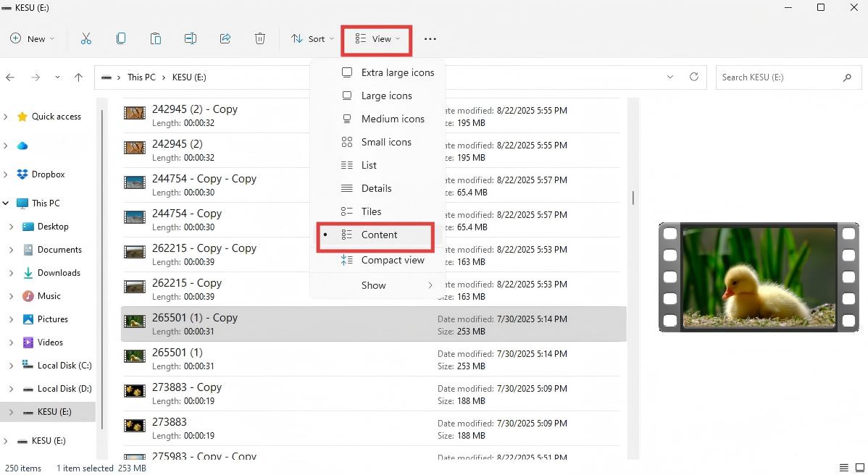Select the Details view option
Viewport: 868px width, 475px height.
coord(376,188)
